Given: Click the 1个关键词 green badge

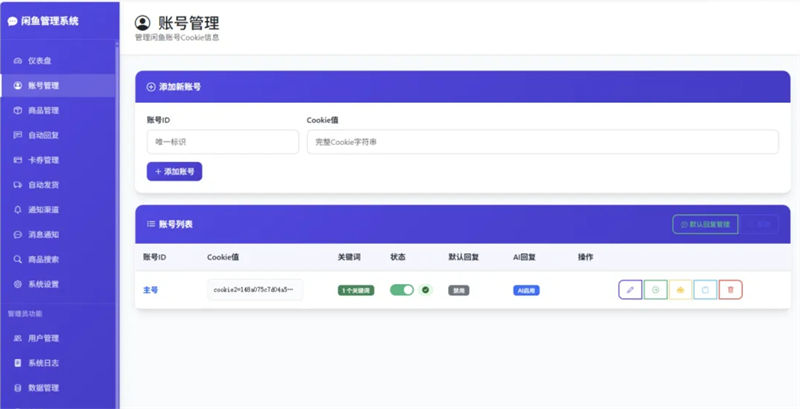Looking at the screenshot, I should pyautogui.click(x=356, y=290).
